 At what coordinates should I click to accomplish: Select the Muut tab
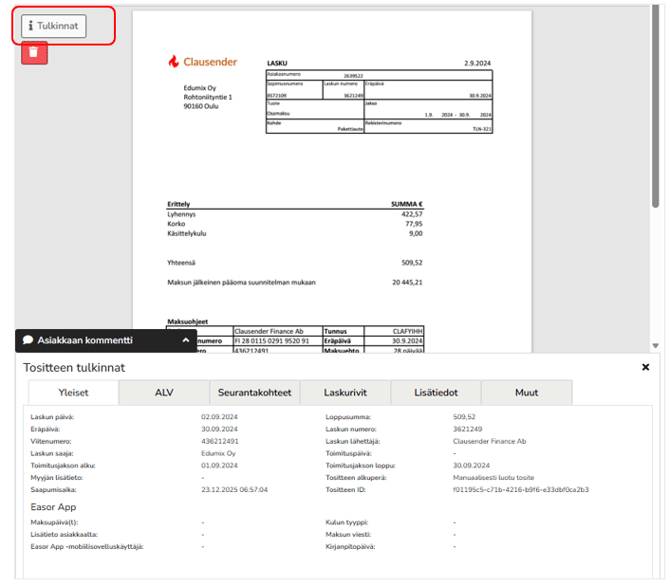[526, 392]
